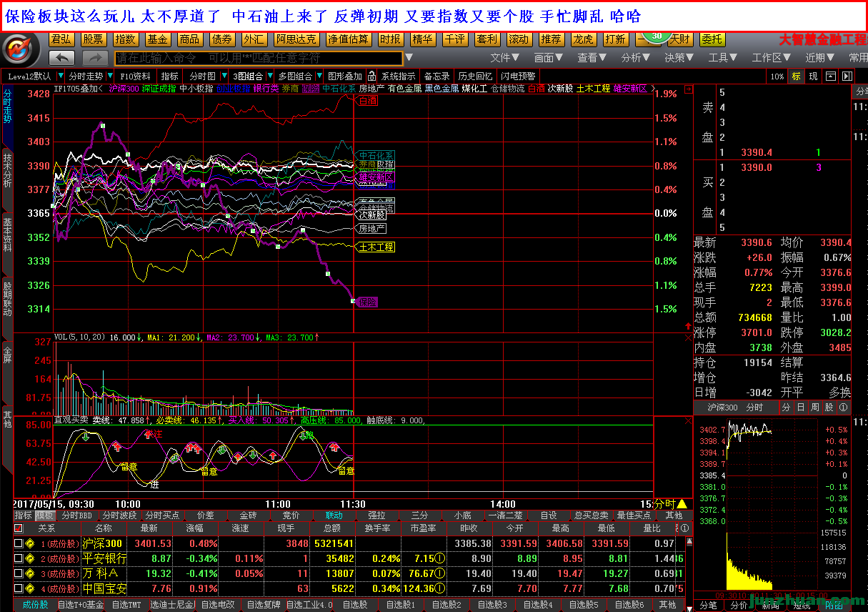
Task: Close the volume sub-chart with its X
Action: pos(688,337)
